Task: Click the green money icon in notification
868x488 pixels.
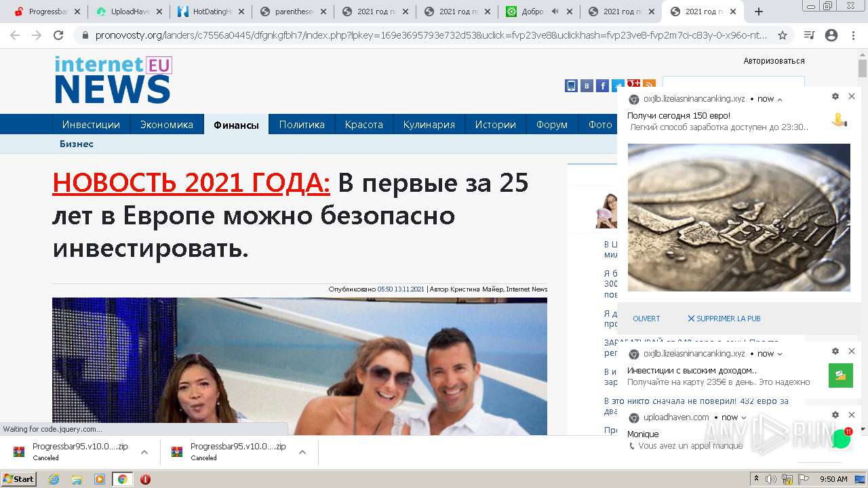Action: coord(841,375)
